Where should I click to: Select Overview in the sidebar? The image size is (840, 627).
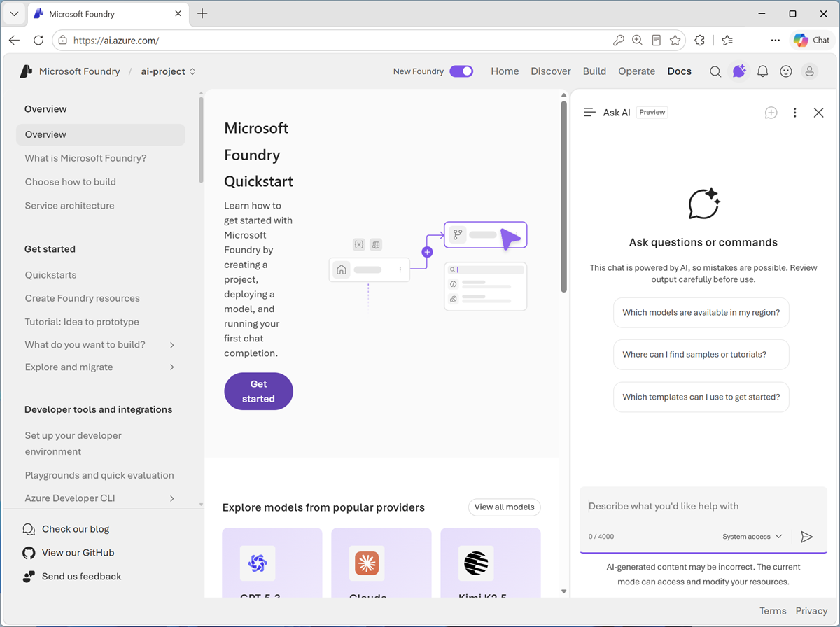point(101,134)
